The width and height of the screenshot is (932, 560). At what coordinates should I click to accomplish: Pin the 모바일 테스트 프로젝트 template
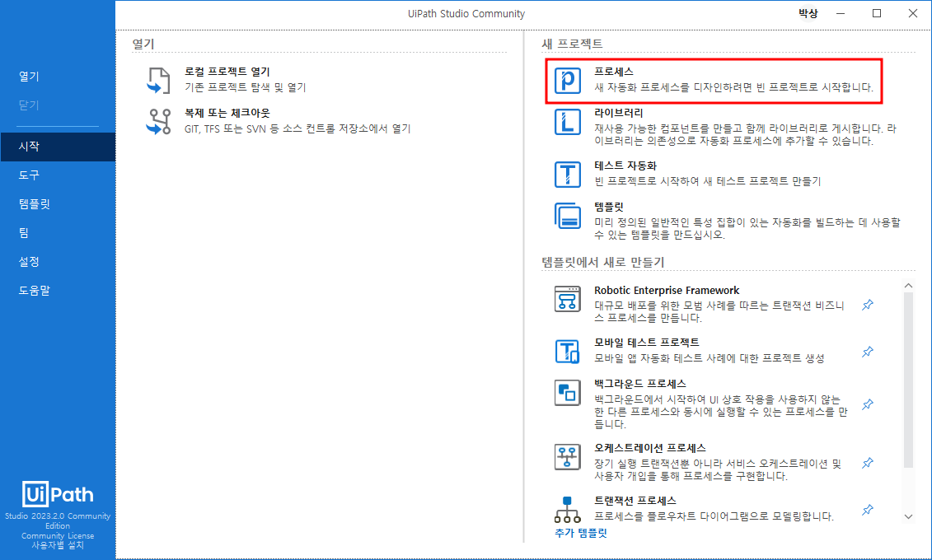868,352
